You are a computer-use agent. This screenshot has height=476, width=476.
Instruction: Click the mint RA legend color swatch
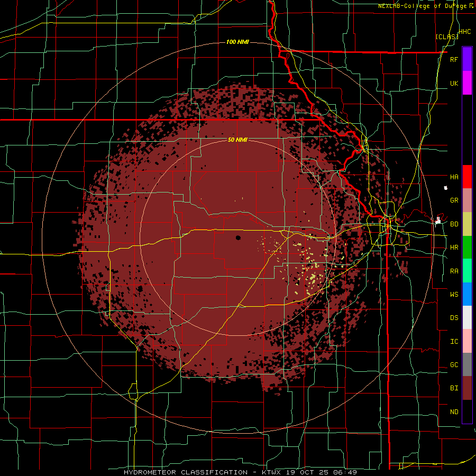467,271
